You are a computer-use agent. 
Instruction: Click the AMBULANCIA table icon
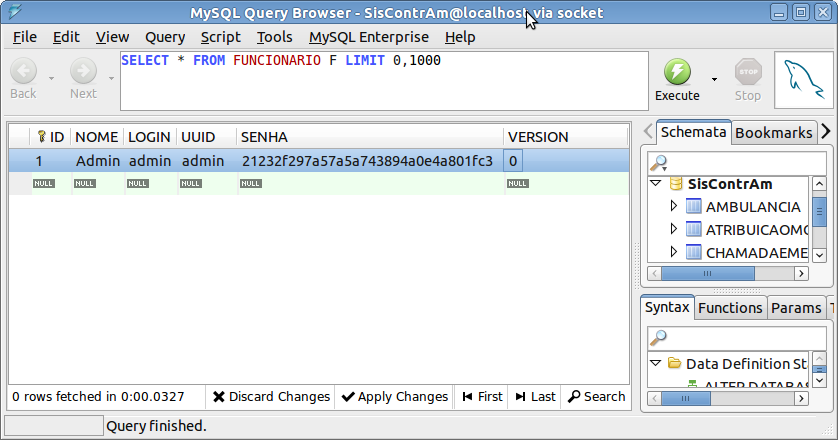click(693, 206)
